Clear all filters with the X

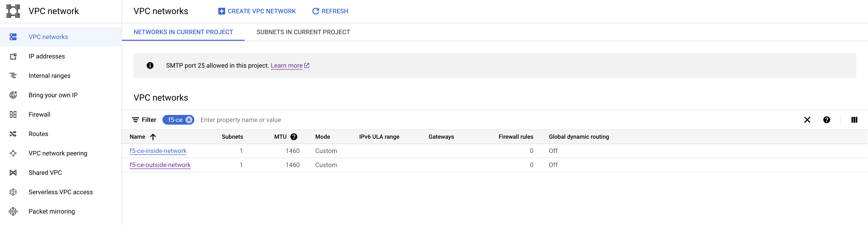coord(807,120)
